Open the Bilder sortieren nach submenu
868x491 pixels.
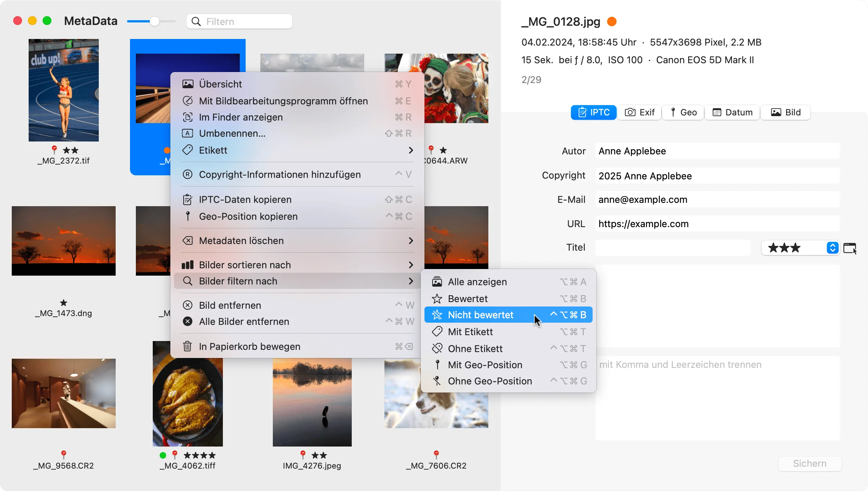[298, 265]
